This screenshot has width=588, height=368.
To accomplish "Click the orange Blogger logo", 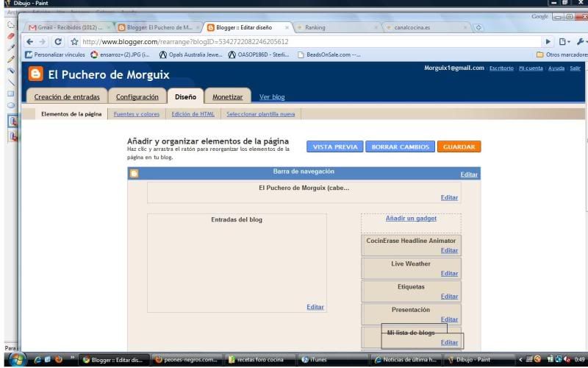I will 36,74.
